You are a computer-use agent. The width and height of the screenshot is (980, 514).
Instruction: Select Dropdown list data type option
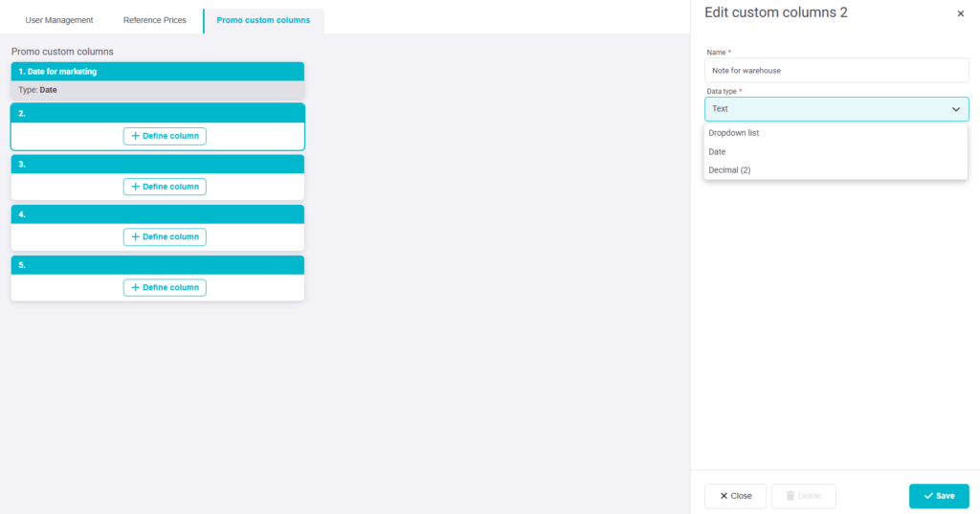point(734,133)
